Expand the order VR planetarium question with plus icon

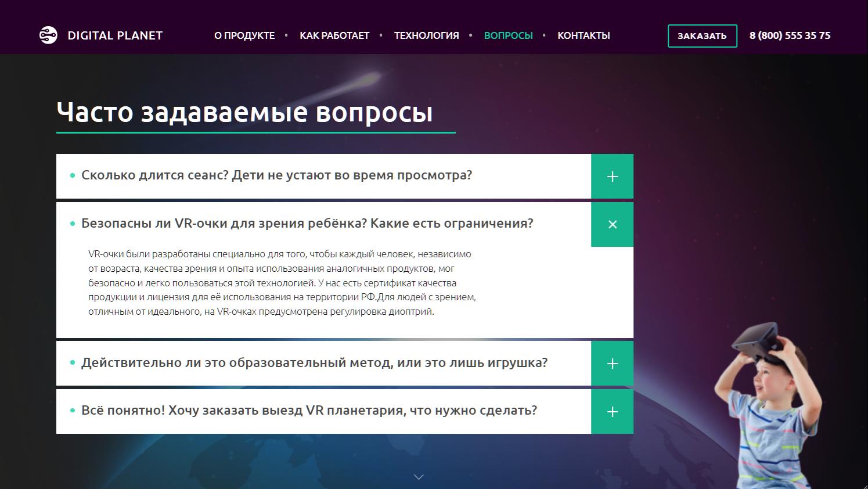[x=613, y=412]
